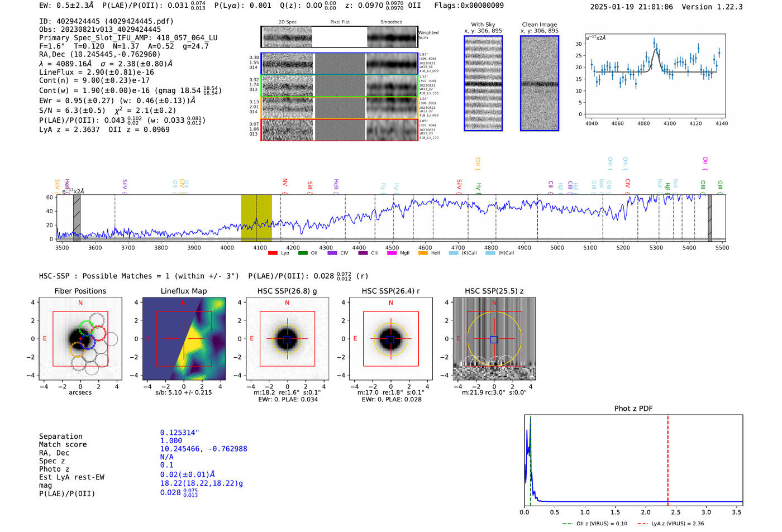The height and width of the screenshot is (532, 782).
Task: Click the yellow highlighted region in spectrum
Action: point(256,218)
